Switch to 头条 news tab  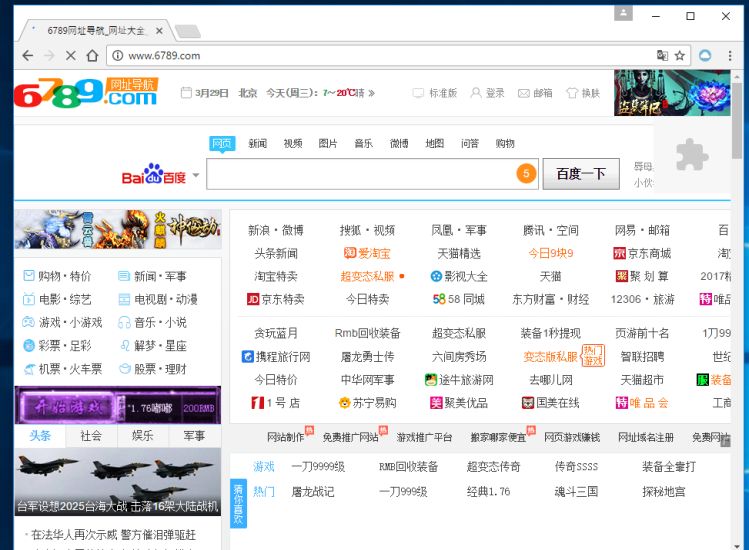coord(40,436)
